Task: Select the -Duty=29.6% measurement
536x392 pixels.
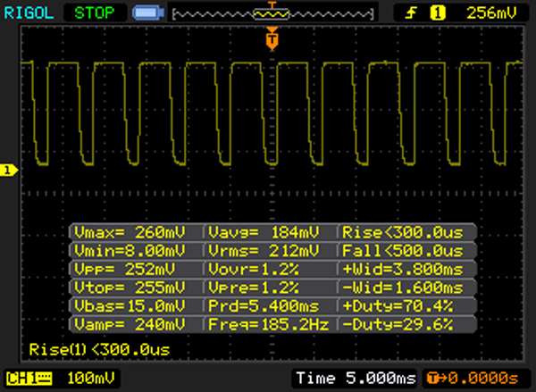Action: [x=398, y=324]
